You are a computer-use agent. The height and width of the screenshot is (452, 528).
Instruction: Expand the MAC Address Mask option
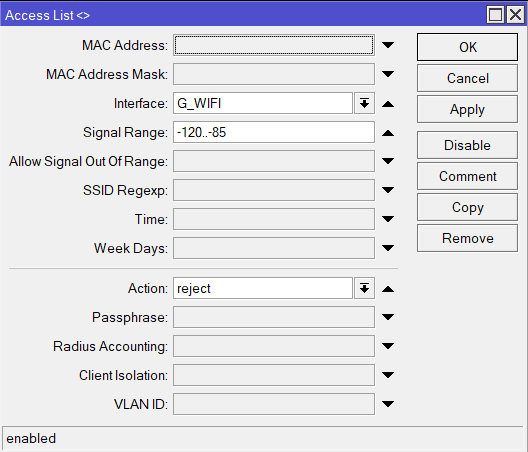pyautogui.click(x=388, y=74)
